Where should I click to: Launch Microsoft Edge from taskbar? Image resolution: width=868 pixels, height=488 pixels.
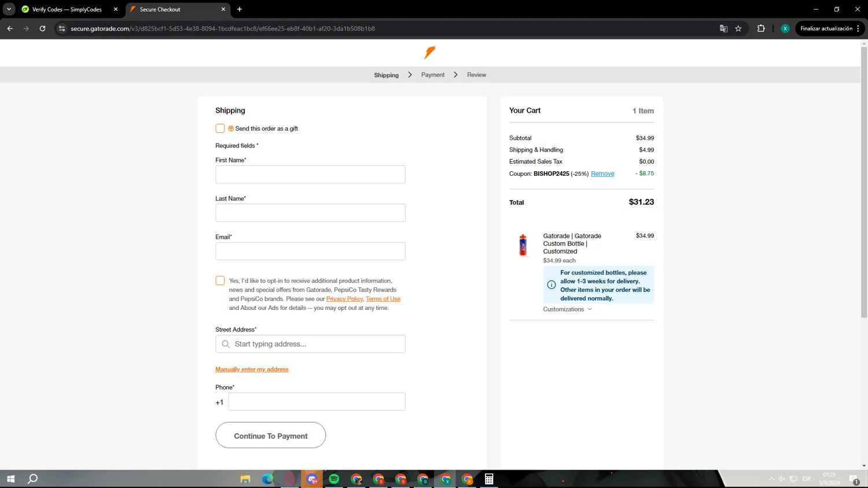pyautogui.click(x=267, y=479)
